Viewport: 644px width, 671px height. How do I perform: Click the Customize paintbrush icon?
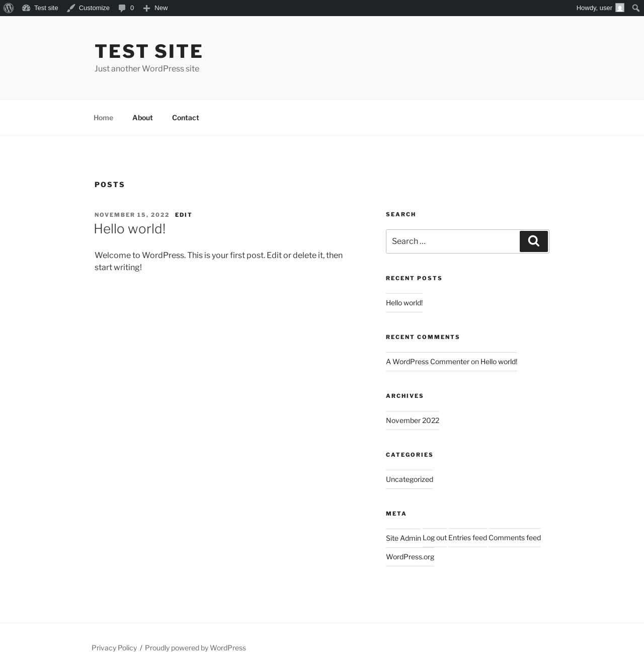coord(71,8)
